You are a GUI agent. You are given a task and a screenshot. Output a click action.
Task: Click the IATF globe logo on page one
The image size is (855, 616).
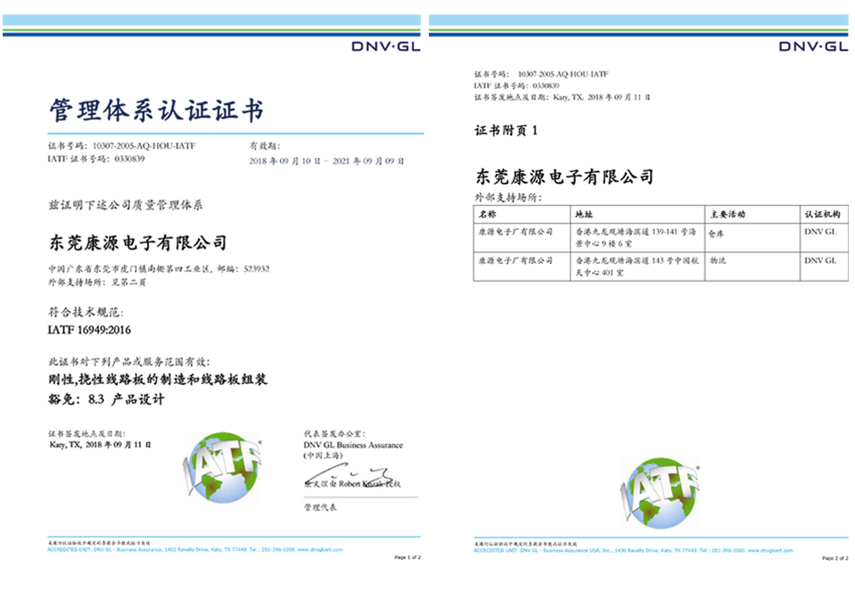(x=224, y=466)
